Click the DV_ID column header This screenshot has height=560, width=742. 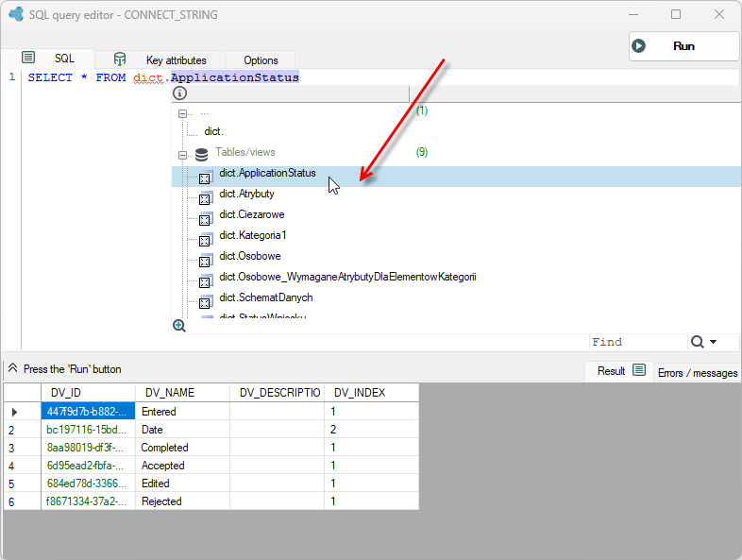(89, 393)
